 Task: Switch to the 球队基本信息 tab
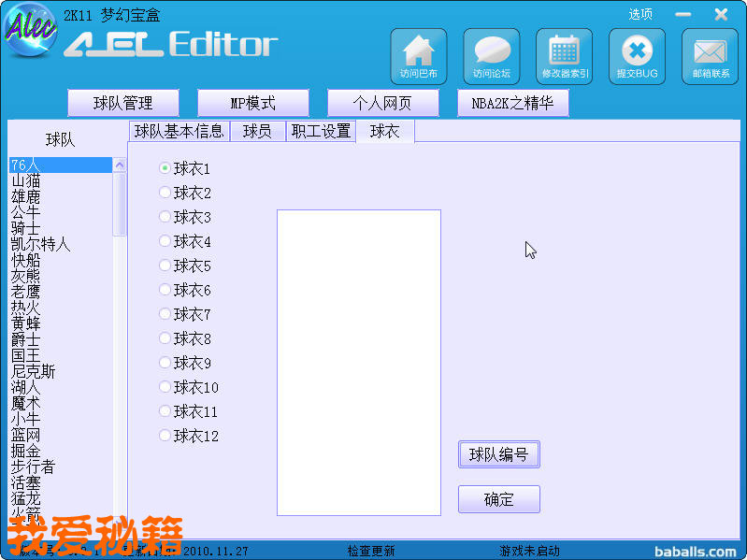coord(180,132)
